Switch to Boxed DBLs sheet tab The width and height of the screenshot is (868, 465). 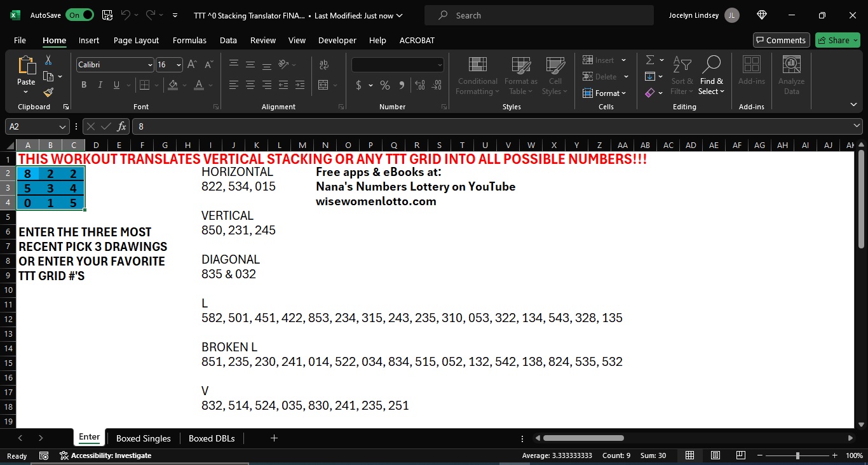point(212,438)
